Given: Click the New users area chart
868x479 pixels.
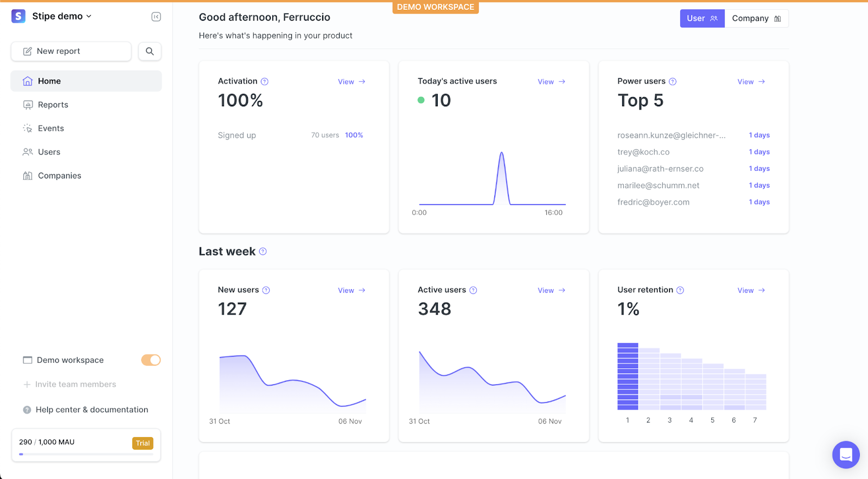Looking at the screenshot, I should pyautogui.click(x=293, y=384).
